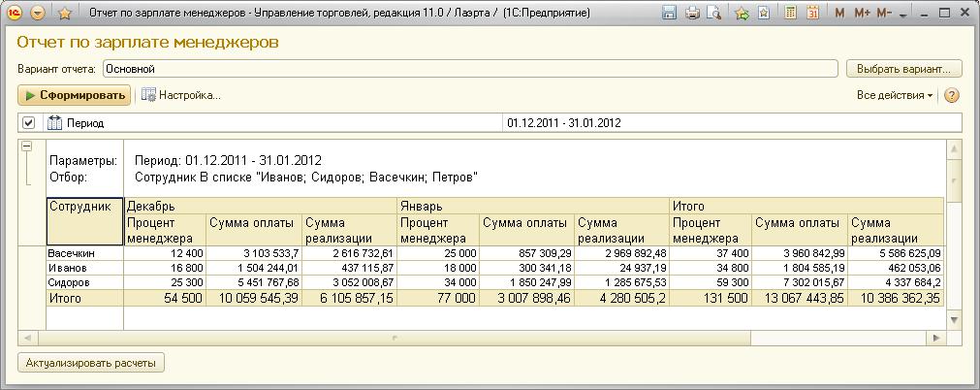The height and width of the screenshot is (390, 980).
Task: Click the favorites star in title bar
Action: pos(64,13)
